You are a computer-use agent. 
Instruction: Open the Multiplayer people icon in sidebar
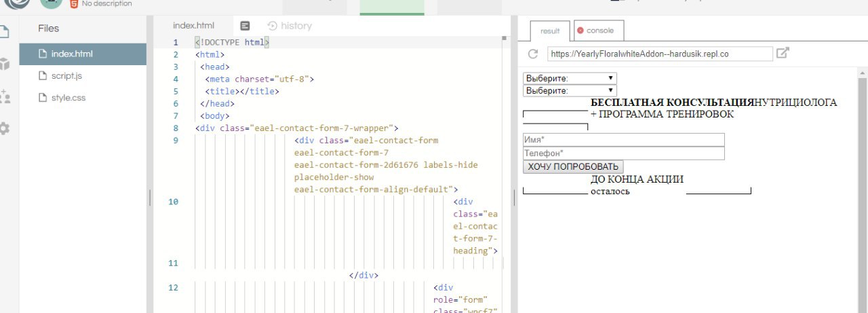(5, 96)
